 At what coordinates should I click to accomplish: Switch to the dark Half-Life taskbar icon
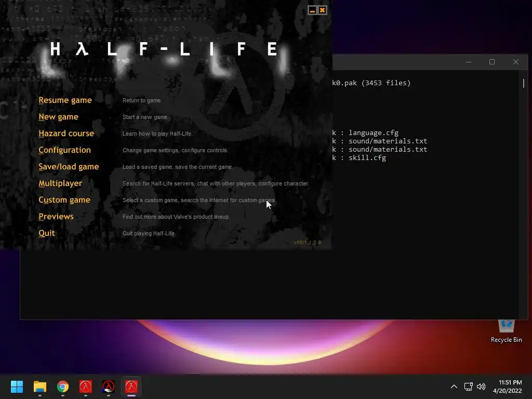tap(109, 387)
